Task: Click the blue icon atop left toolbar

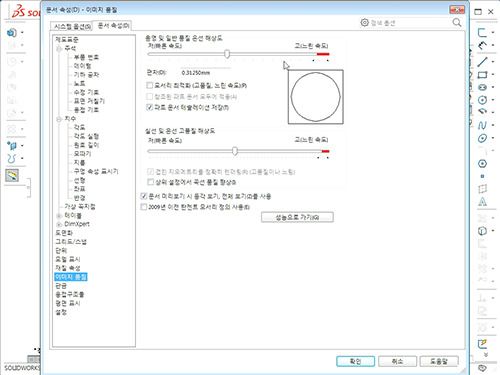Action: pos(12,33)
